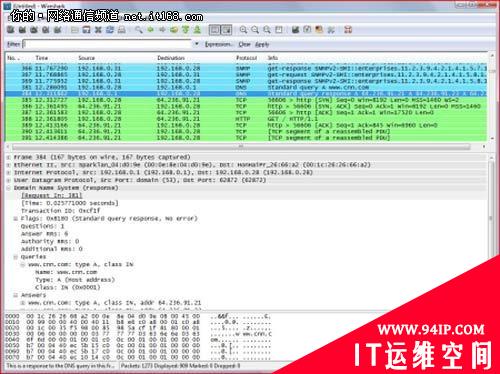Image resolution: width=500 pixels, height=374 pixels.
Task: Clear the display filter
Action: click(x=244, y=44)
